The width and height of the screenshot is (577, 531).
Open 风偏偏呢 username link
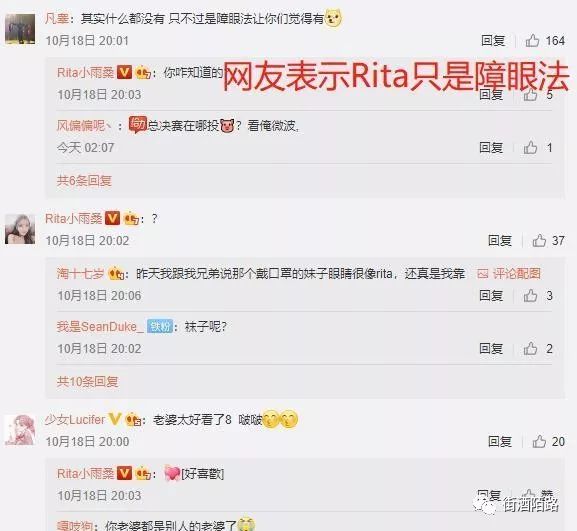point(84,126)
